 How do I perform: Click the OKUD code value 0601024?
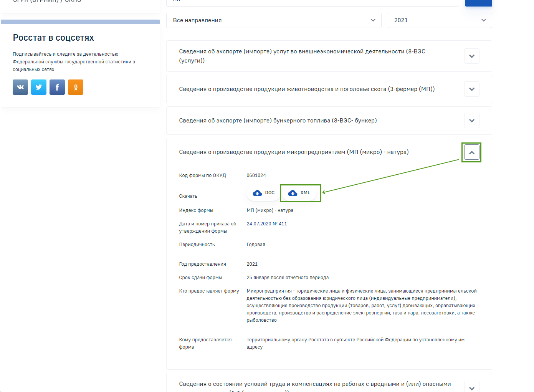click(x=256, y=175)
